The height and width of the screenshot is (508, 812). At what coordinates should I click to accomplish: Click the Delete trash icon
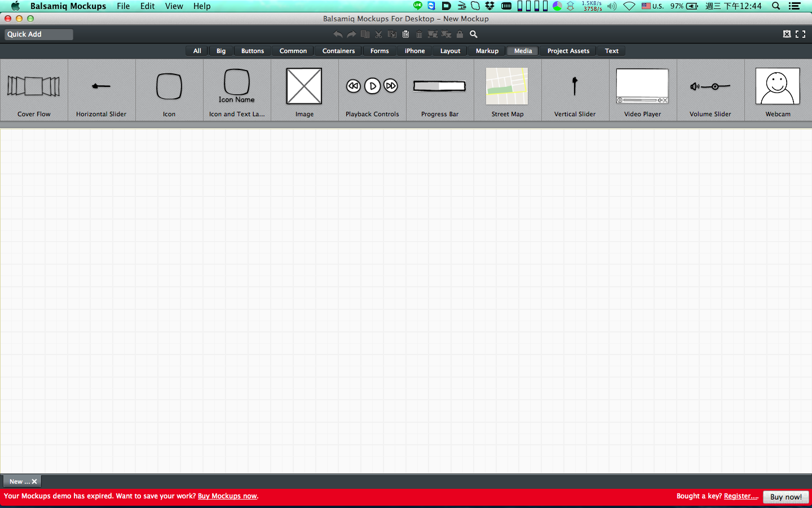point(419,34)
